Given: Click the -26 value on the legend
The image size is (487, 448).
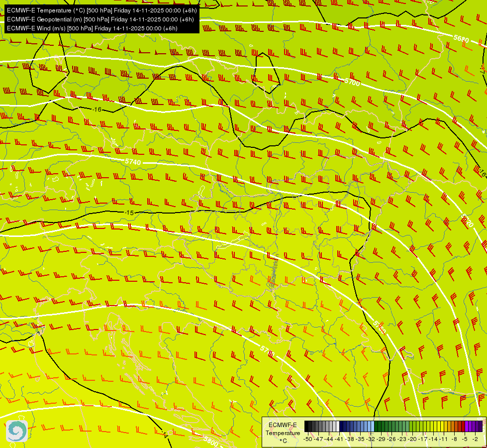Looking at the screenshot, I should [x=392, y=439].
